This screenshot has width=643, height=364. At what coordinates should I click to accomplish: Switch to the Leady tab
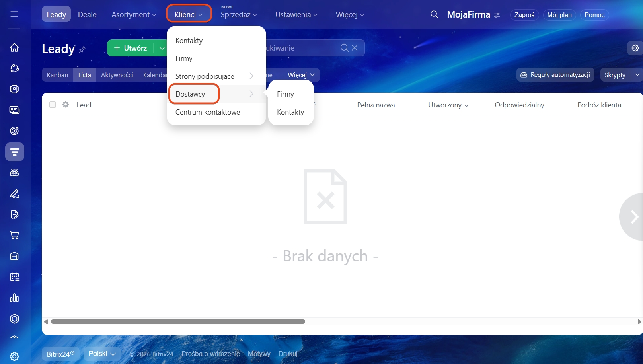pyautogui.click(x=56, y=14)
